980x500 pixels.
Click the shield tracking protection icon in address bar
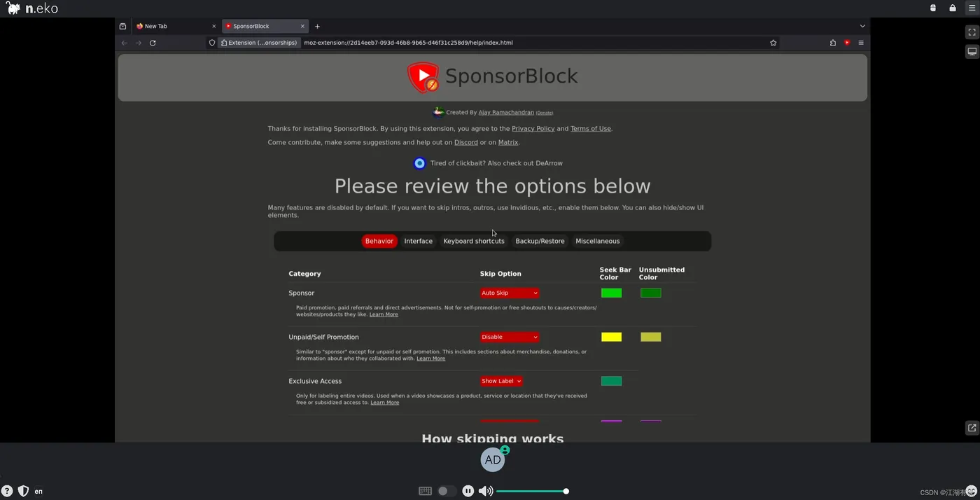[212, 43]
